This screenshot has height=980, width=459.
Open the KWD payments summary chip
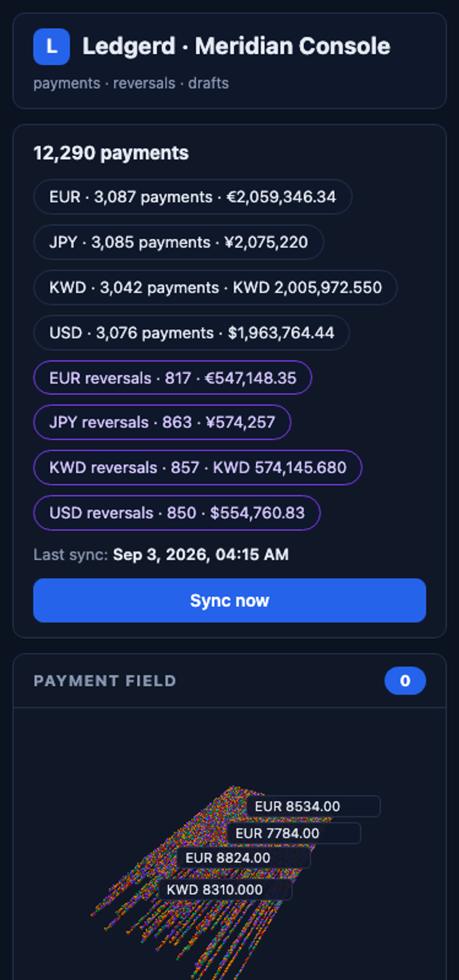click(215, 287)
